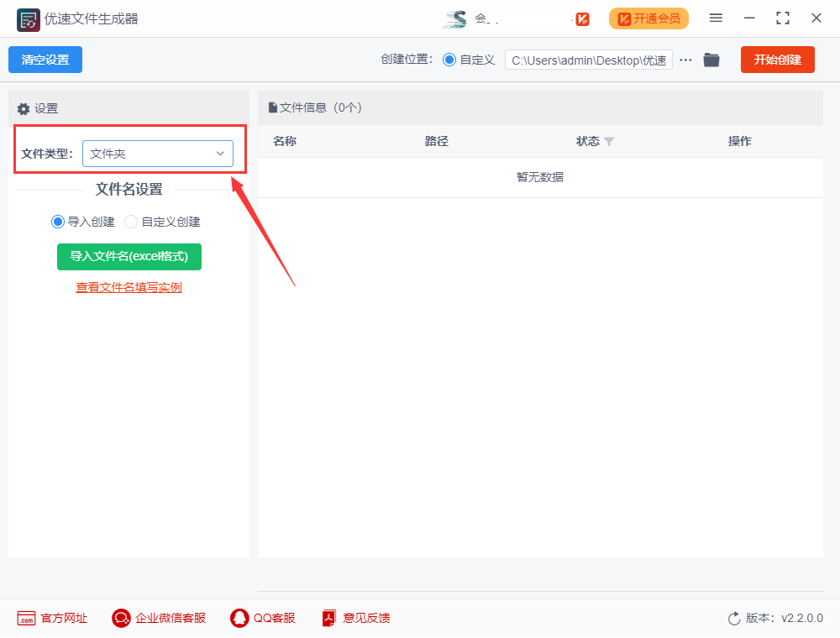
Task: Click the 路径 column header
Action: (437, 141)
